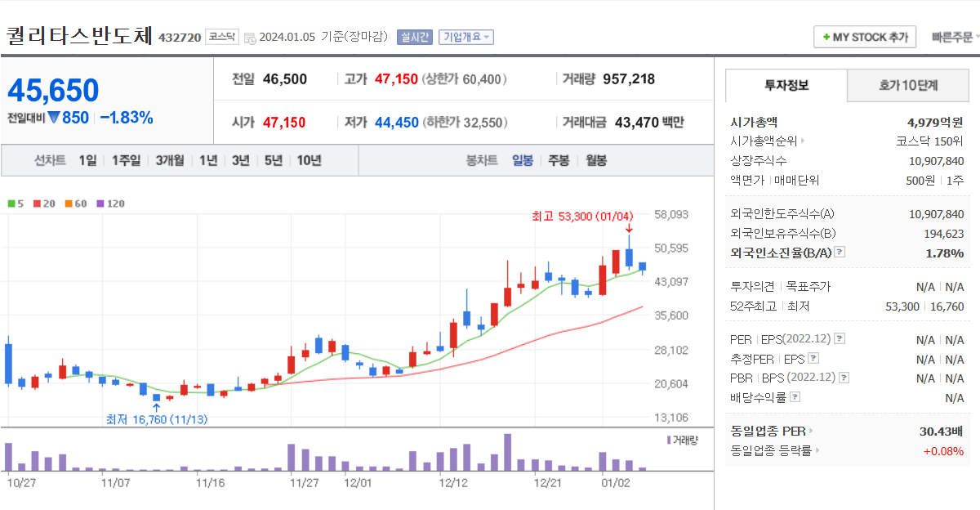Click the current price 45,650
Screen dimensions: 980x510
tap(53, 91)
